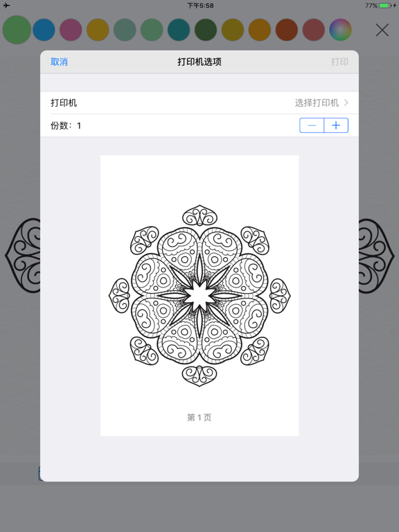The height and width of the screenshot is (532, 399).
Task: Tap the 第 1 页 page label
Action: tap(199, 417)
